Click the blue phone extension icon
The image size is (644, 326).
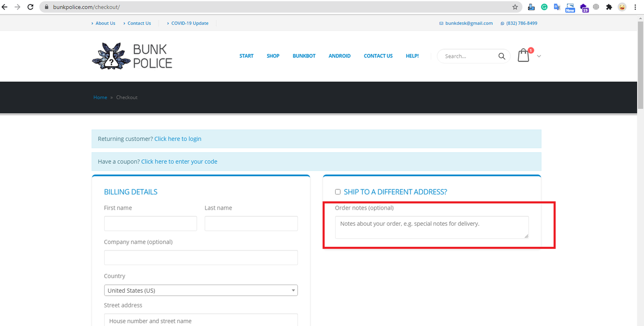(531, 7)
